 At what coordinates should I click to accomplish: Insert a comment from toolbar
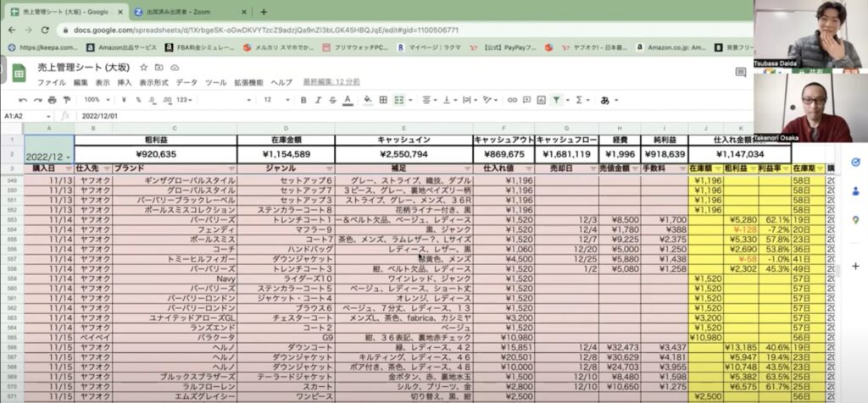coord(527,100)
